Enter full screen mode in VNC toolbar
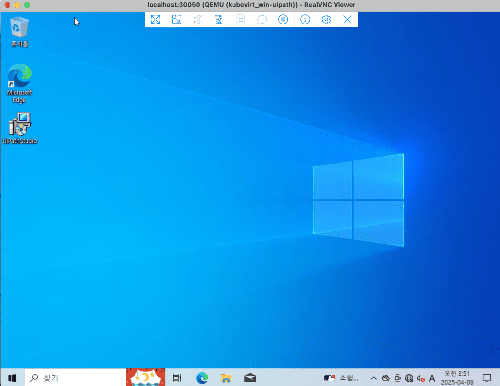Image resolution: width=500 pixels, height=386 pixels. pyautogui.click(x=155, y=20)
